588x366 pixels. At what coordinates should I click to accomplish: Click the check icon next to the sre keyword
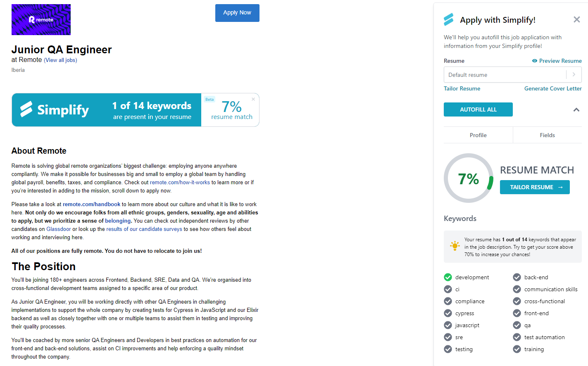[x=448, y=337]
